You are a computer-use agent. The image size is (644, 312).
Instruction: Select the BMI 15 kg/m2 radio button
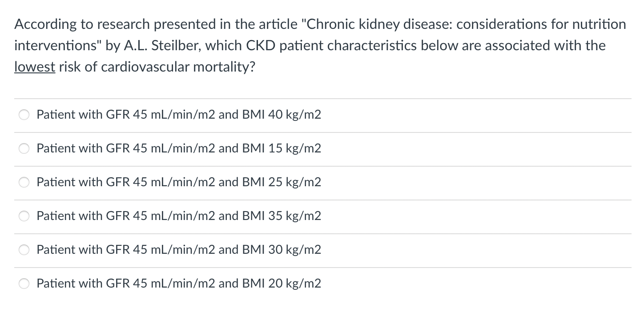pos(24,149)
